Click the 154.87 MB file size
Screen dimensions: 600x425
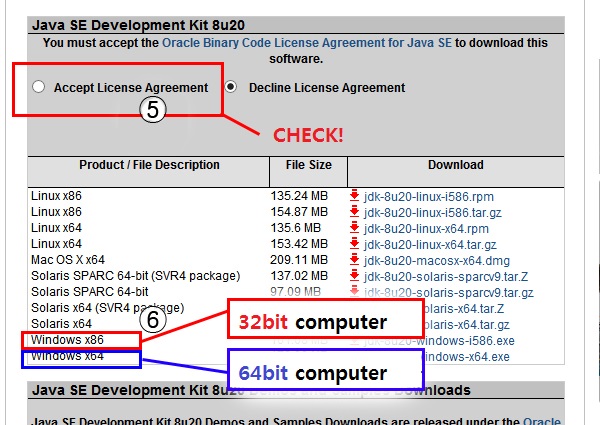point(299,212)
